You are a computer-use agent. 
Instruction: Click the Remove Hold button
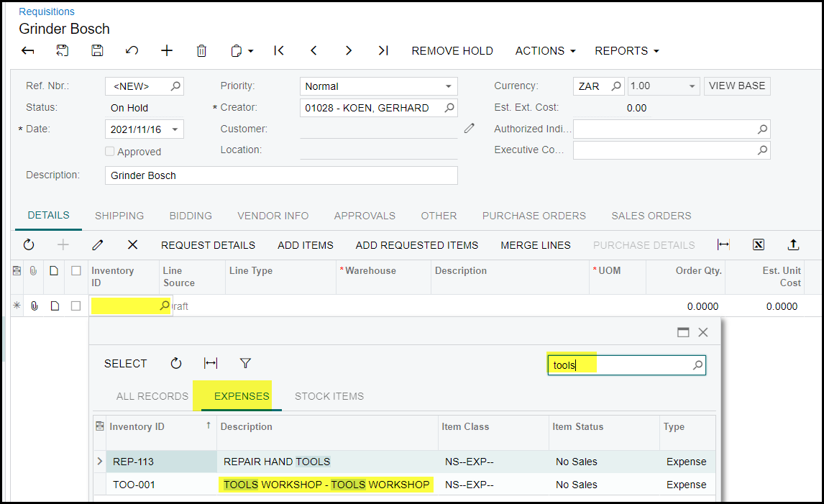pos(452,51)
